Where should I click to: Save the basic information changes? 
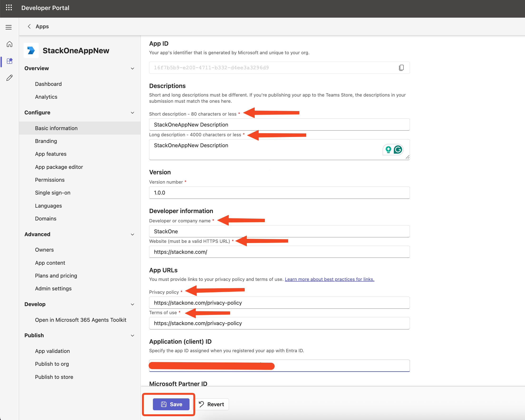pyautogui.click(x=171, y=404)
